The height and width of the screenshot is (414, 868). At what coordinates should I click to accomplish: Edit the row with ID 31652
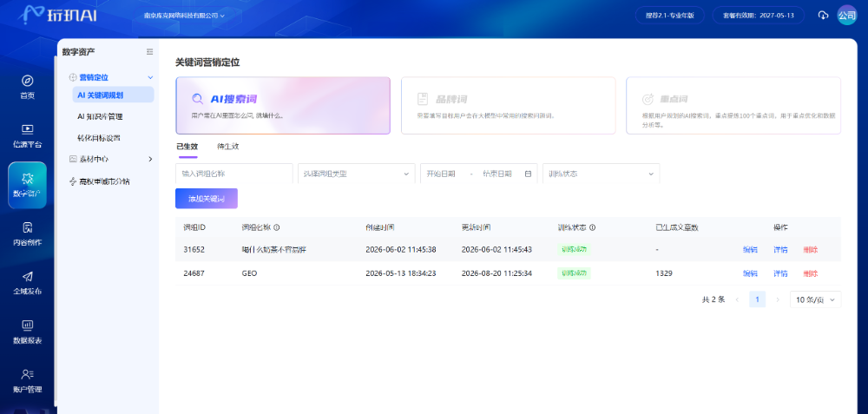(x=750, y=250)
